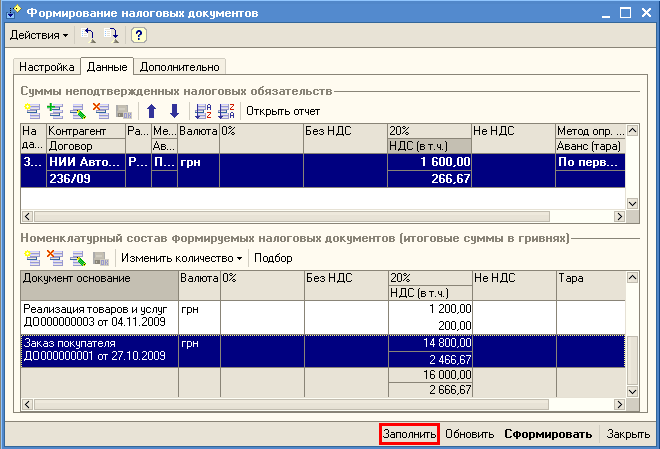Click the green plus copy-row icon

pyautogui.click(x=55, y=110)
